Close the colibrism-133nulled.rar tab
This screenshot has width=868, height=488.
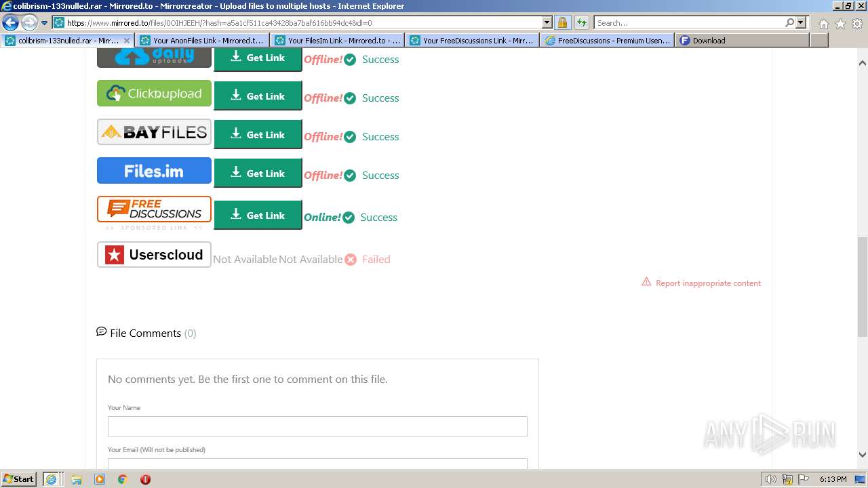click(126, 41)
